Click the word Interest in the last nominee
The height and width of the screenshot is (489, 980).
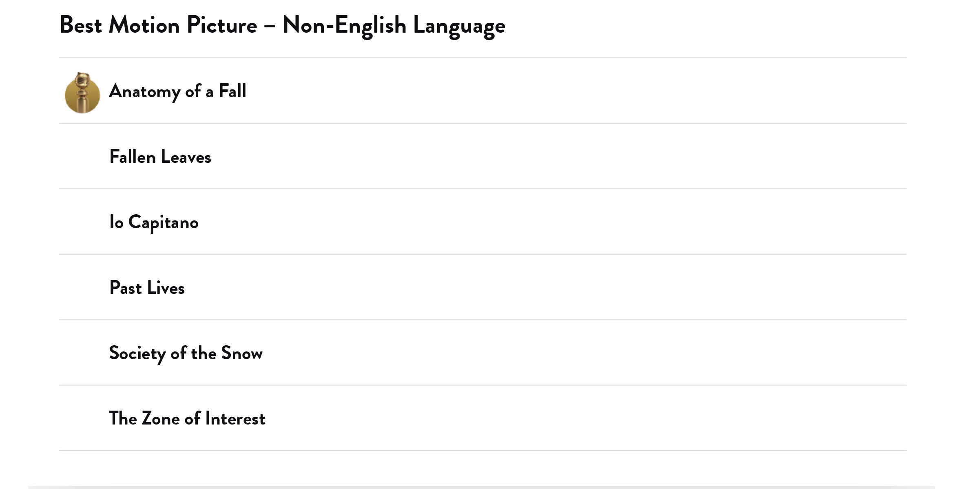tap(235, 418)
